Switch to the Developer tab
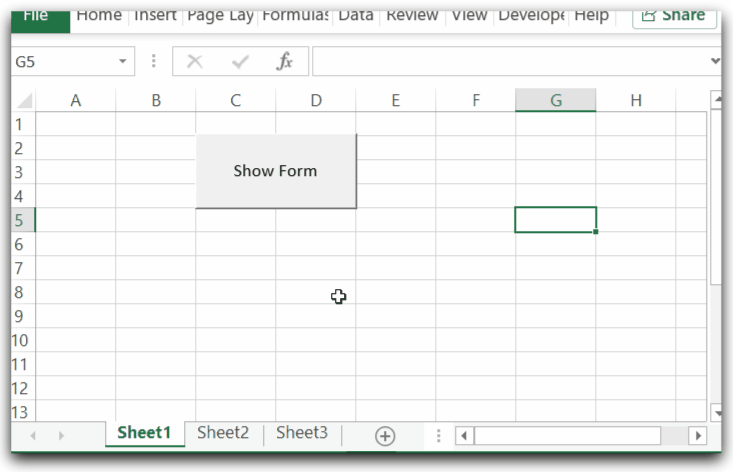This screenshot has height=472, width=733. click(532, 15)
